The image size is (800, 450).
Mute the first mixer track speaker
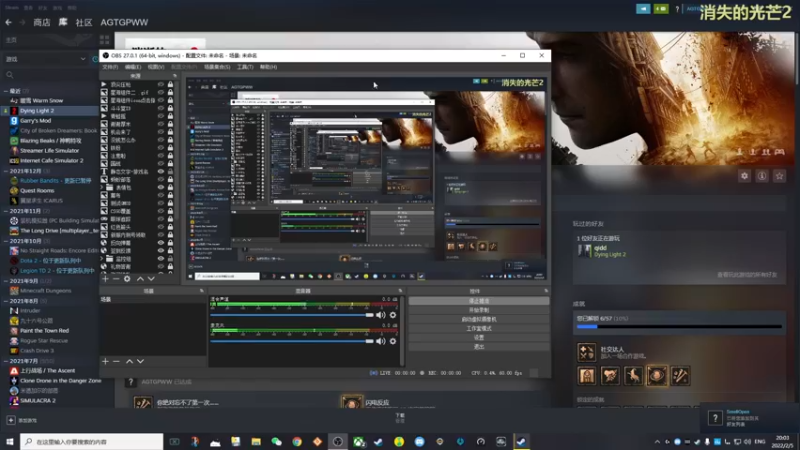point(381,315)
